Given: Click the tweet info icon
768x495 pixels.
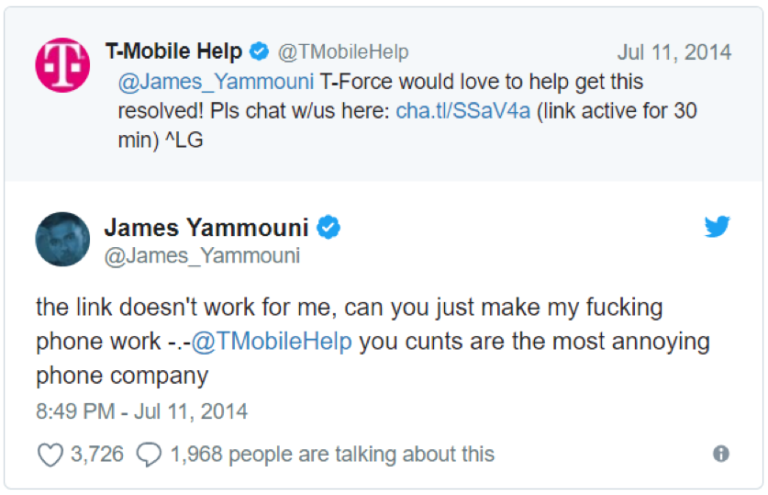Looking at the screenshot, I should click(720, 454).
